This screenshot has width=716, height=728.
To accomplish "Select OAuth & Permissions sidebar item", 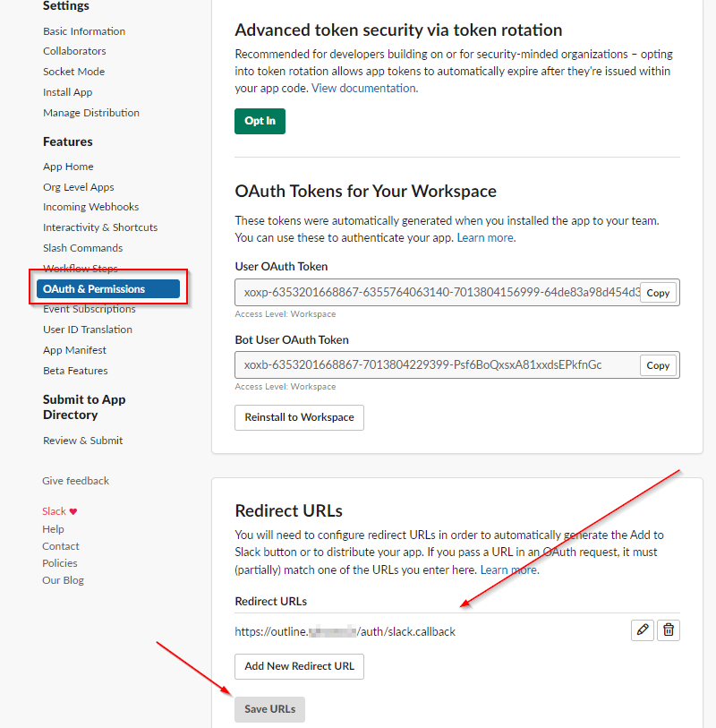I will point(108,289).
